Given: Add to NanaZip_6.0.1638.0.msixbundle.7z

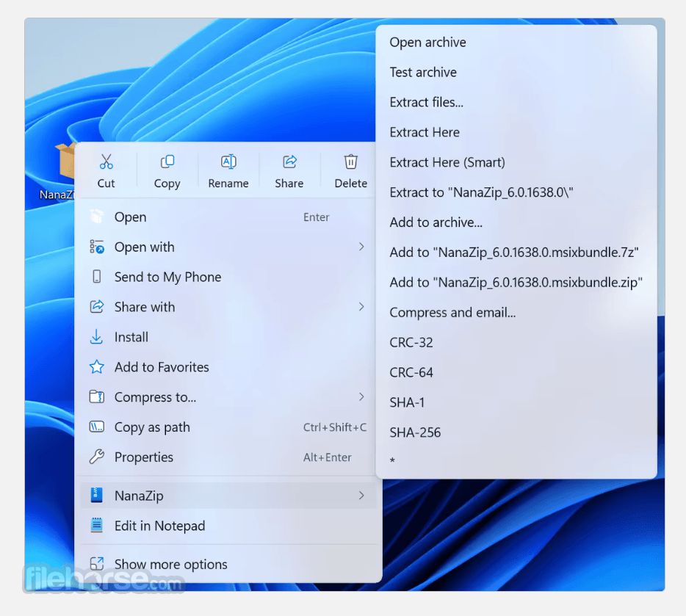Looking at the screenshot, I should pos(516,253).
